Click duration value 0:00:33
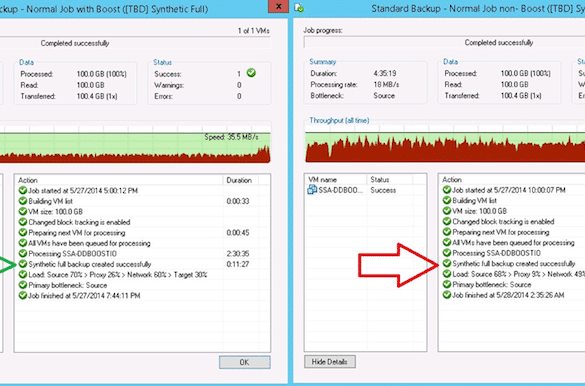The height and width of the screenshot is (386, 585). click(x=238, y=201)
